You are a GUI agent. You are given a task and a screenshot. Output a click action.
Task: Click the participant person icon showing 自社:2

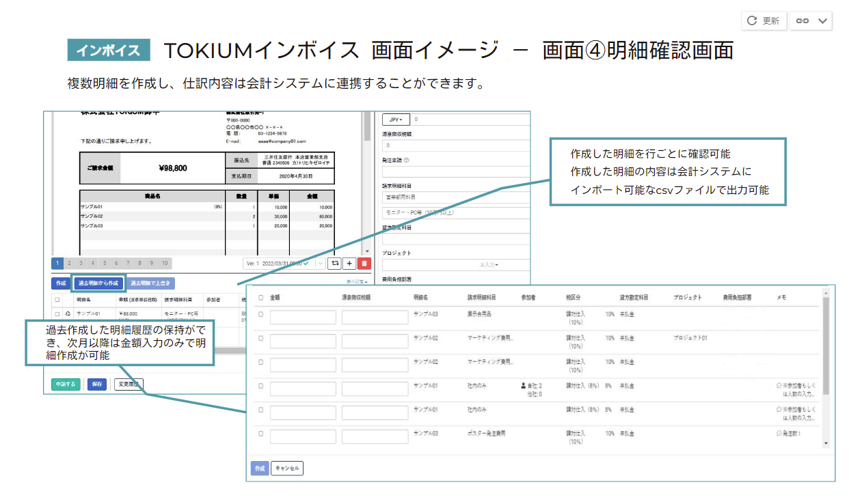click(x=524, y=386)
